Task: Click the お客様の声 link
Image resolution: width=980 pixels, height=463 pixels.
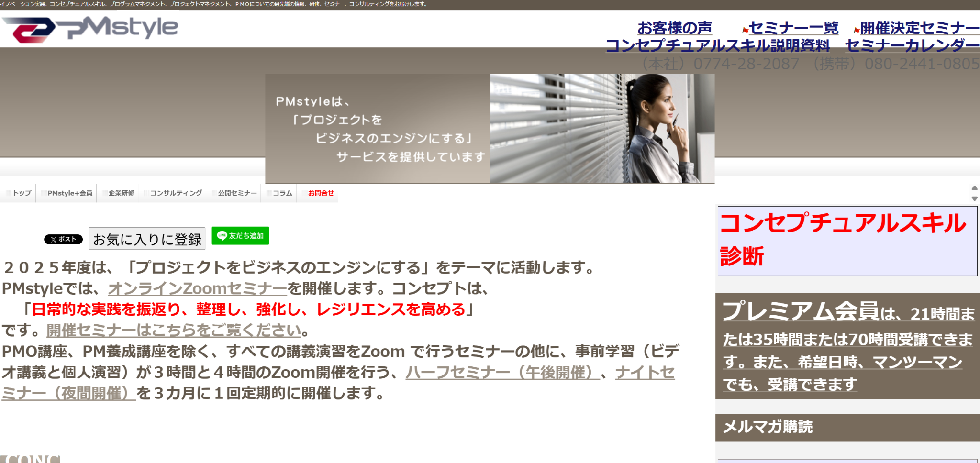Action: (675, 28)
